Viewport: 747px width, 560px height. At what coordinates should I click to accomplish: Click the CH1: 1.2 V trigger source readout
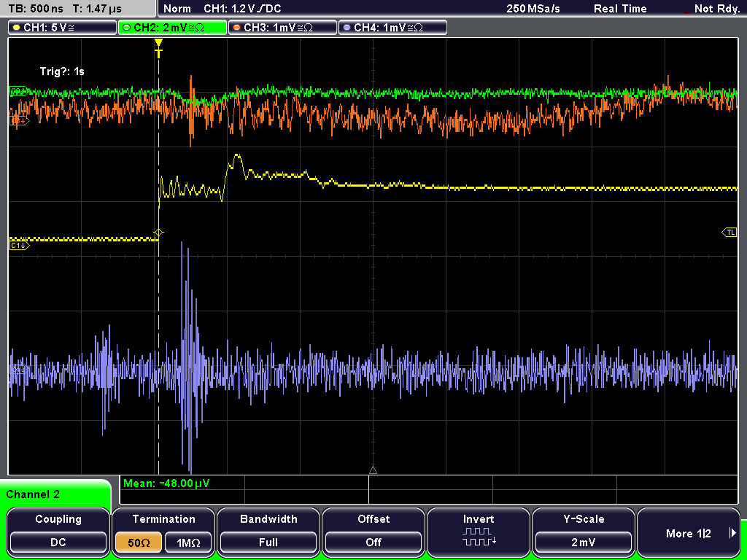tap(242, 9)
